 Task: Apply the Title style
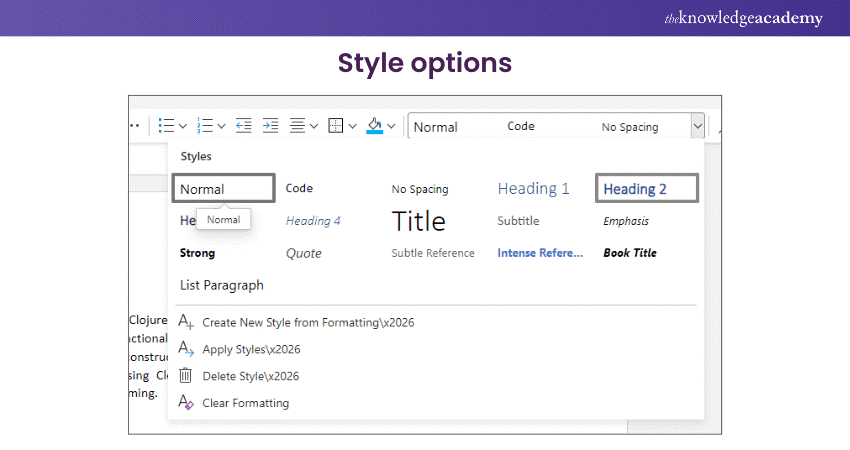[x=418, y=221]
